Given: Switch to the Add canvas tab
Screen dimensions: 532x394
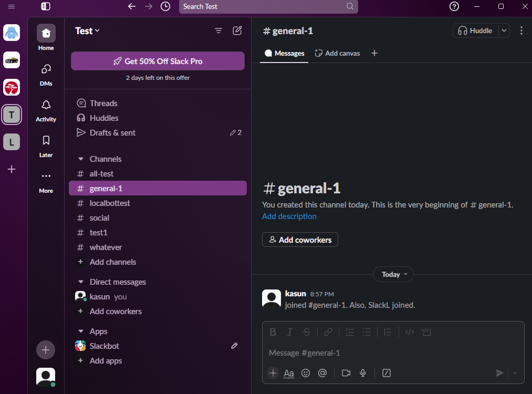Looking at the screenshot, I should click(x=337, y=53).
